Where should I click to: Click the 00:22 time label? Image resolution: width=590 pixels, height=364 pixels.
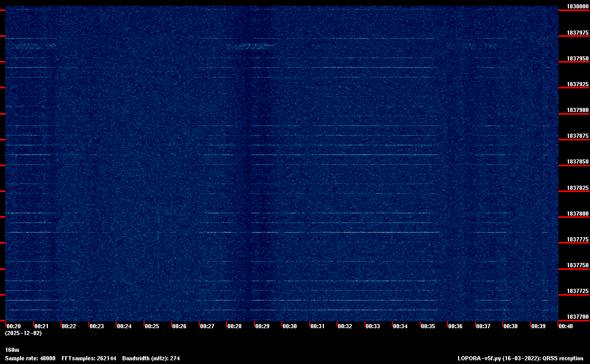tap(69, 326)
